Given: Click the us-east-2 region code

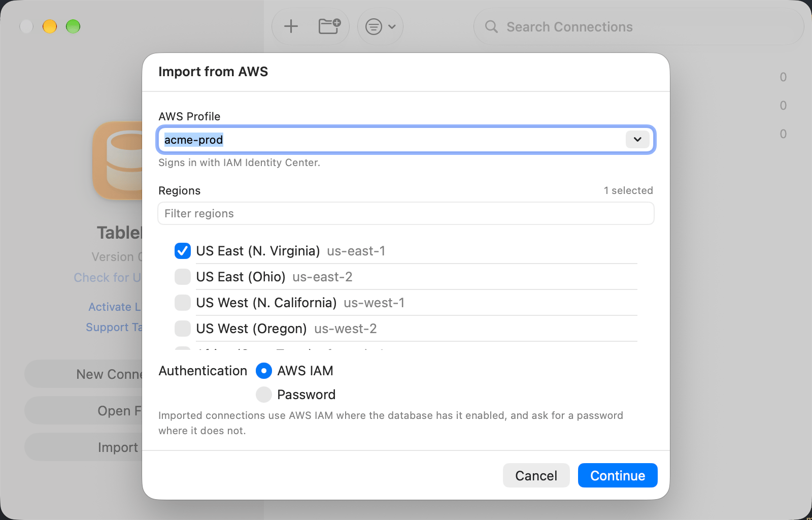Looking at the screenshot, I should [x=322, y=277].
